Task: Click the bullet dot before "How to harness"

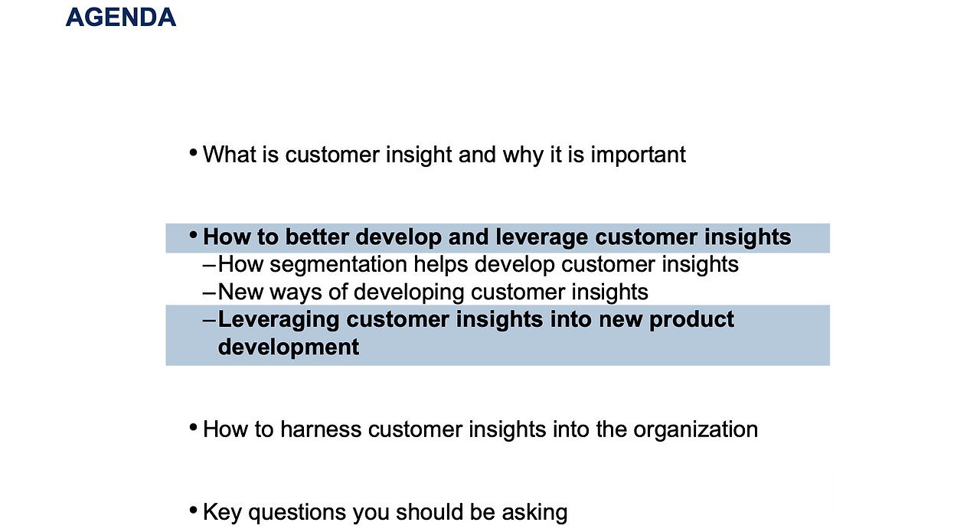Action: 193,427
